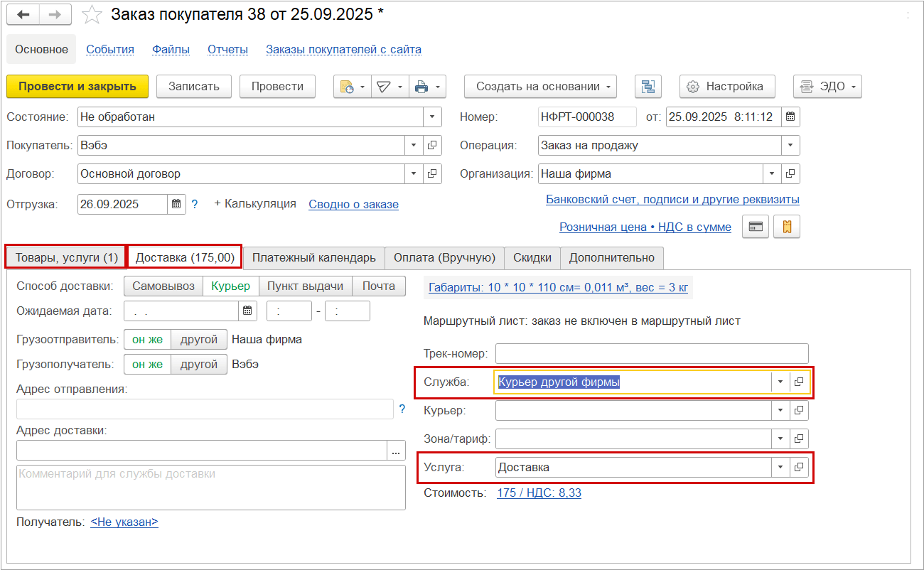
Task: Open the Скидки tab
Action: point(532,257)
